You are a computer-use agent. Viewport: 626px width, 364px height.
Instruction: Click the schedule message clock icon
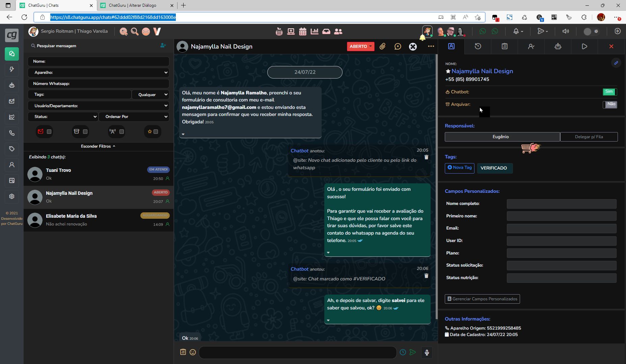tap(403, 352)
